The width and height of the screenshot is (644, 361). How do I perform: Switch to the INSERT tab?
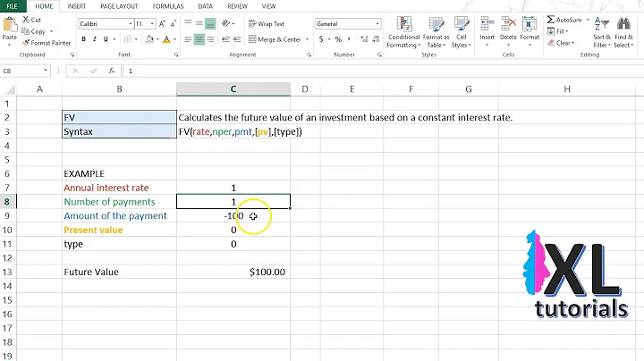pyautogui.click(x=76, y=6)
